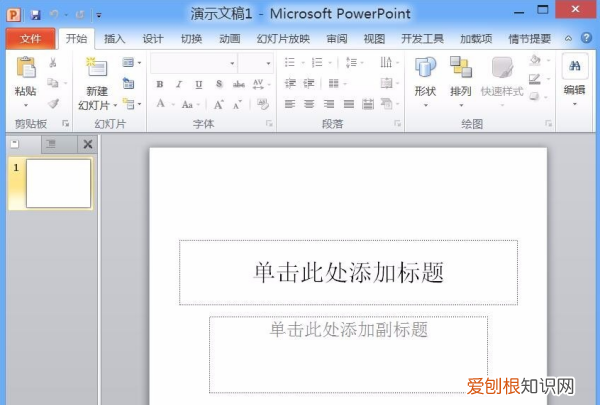This screenshot has width=600, height=405.
Task: Click the Copy icon
Action: pyautogui.click(x=53, y=83)
